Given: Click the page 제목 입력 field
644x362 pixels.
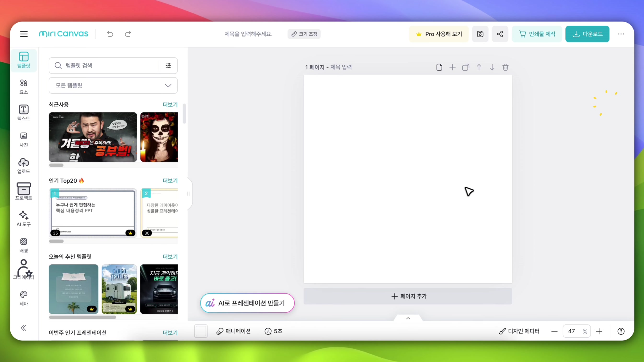Looking at the screenshot, I should (x=341, y=67).
